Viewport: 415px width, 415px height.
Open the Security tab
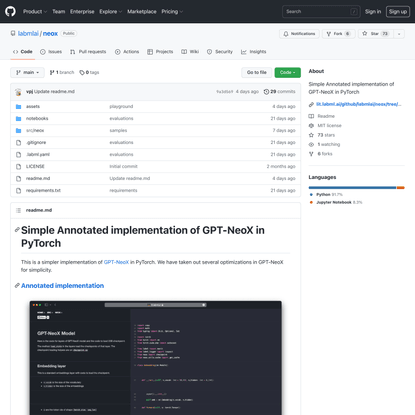click(220, 52)
